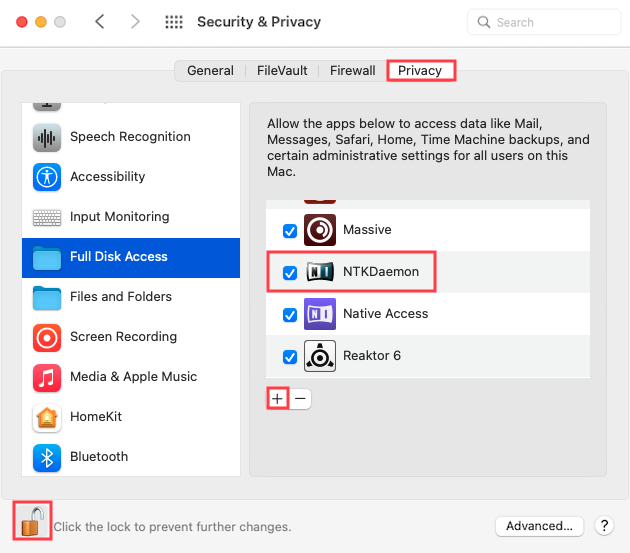Go back with the left chevron
The image size is (630, 553).
tap(100, 22)
